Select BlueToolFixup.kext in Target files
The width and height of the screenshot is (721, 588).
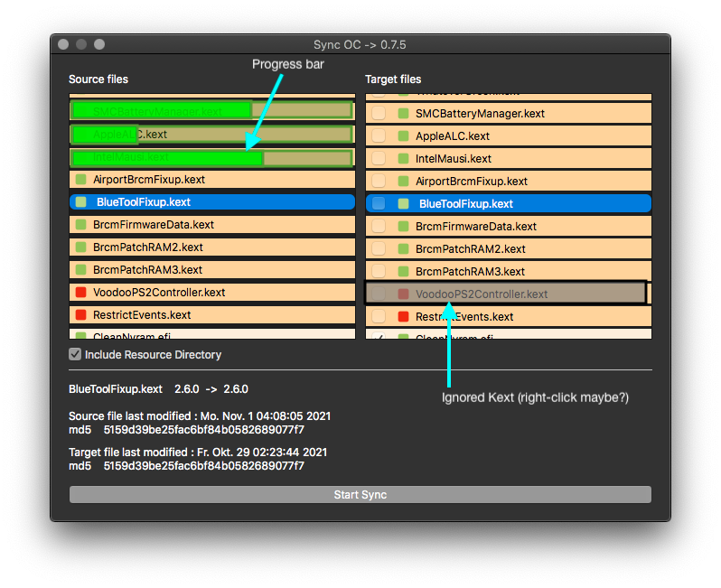(x=509, y=203)
